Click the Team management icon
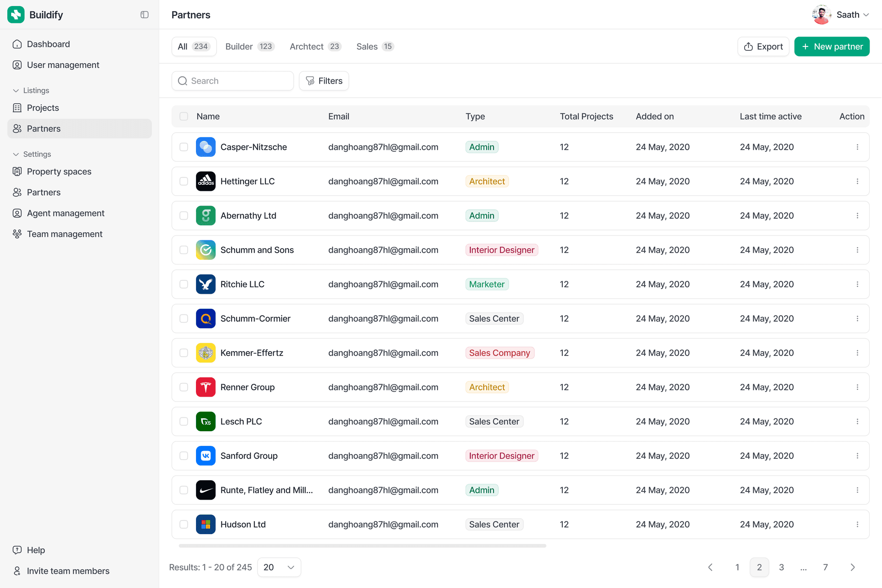Screen dimensions: 882x588 click(x=17, y=233)
